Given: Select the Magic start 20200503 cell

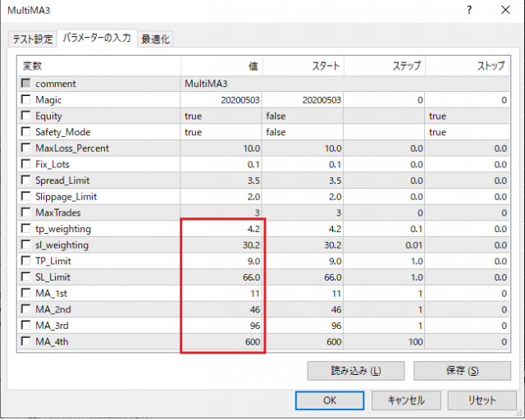Looking at the screenshot, I should 303,100.
